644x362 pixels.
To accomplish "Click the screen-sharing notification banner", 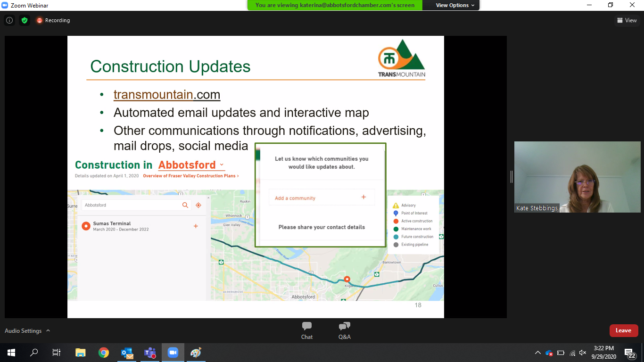I will [x=335, y=5].
